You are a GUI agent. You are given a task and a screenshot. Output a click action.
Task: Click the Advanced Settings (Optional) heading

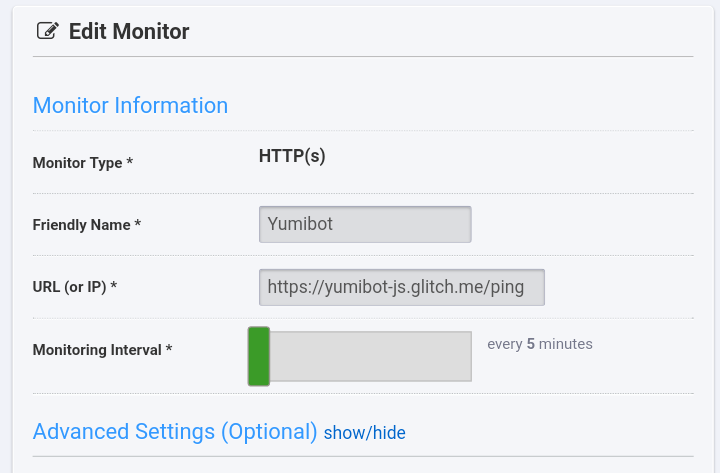coord(175,431)
